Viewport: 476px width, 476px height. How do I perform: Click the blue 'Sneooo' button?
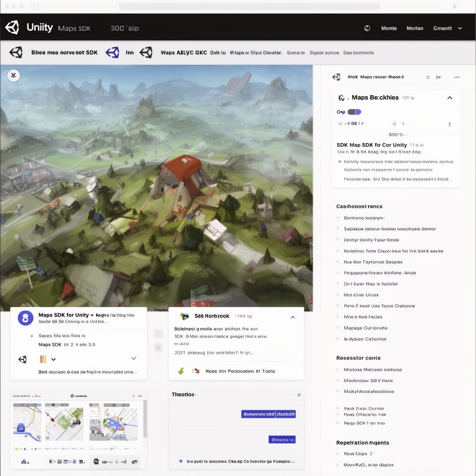tap(282, 440)
